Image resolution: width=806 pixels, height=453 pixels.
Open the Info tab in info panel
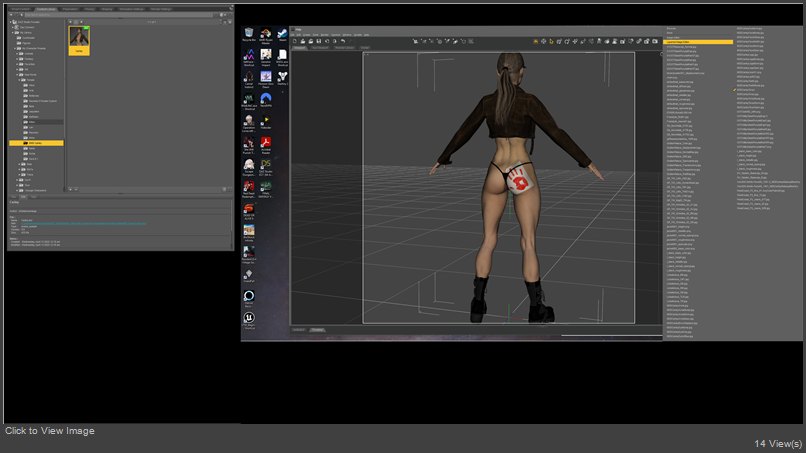(23, 197)
